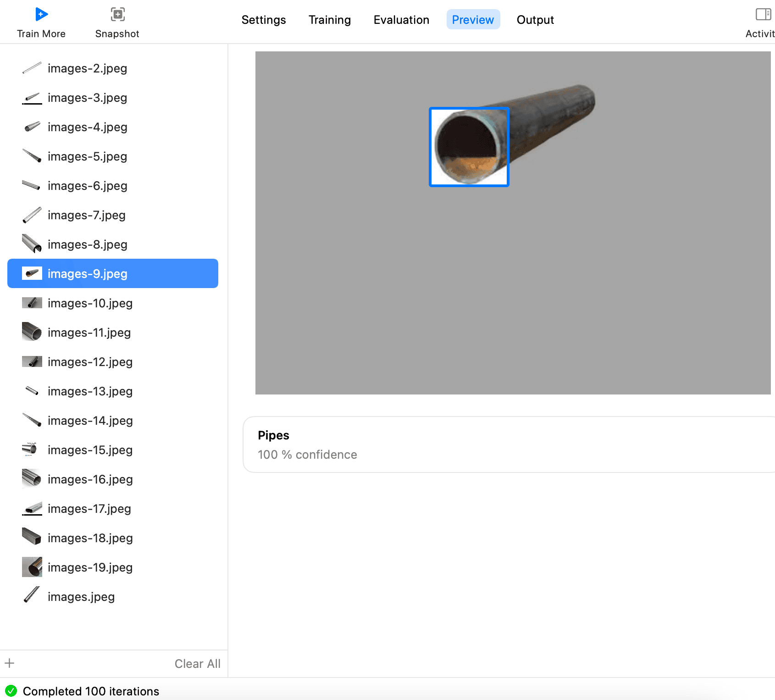The width and height of the screenshot is (775, 700).
Task: Switch to the Evaluation tab
Action: point(401,20)
